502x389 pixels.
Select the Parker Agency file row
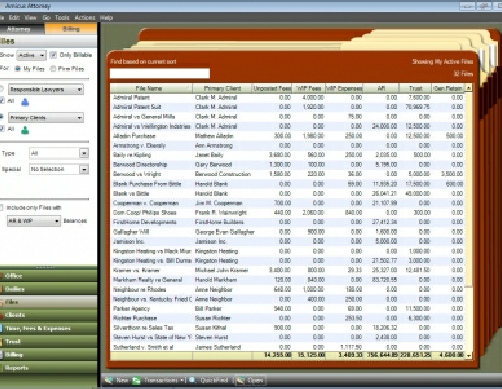[288, 309]
